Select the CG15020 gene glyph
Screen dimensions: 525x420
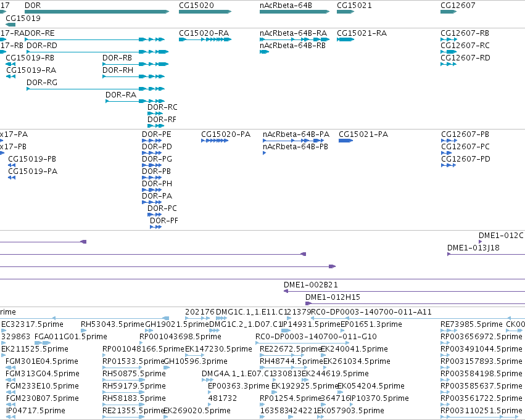click(205, 12)
